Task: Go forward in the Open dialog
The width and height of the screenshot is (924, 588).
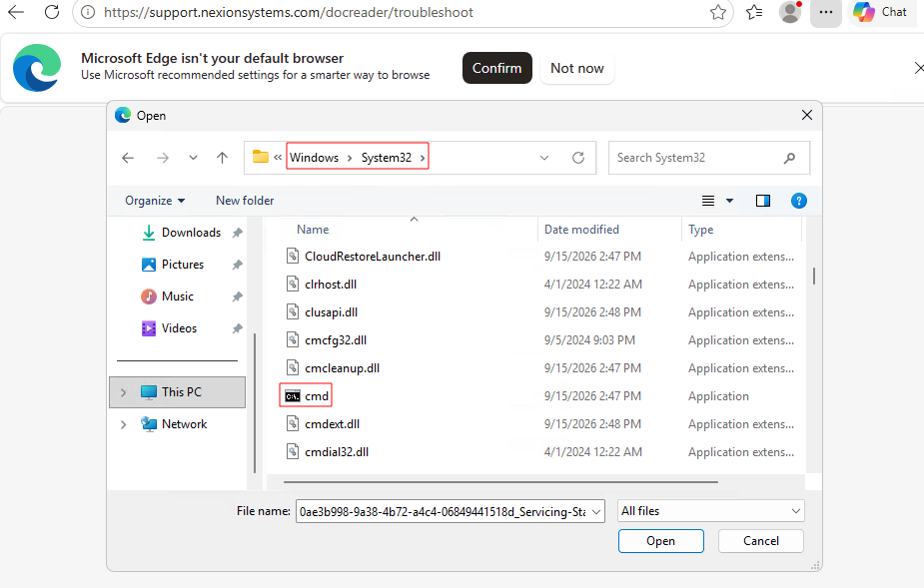Action: (x=163, y=158)
